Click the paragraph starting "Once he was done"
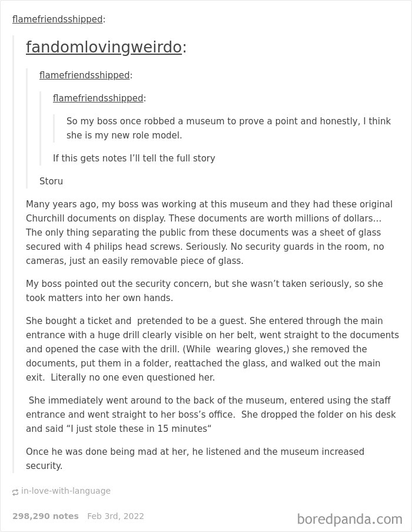 point(195,459)
